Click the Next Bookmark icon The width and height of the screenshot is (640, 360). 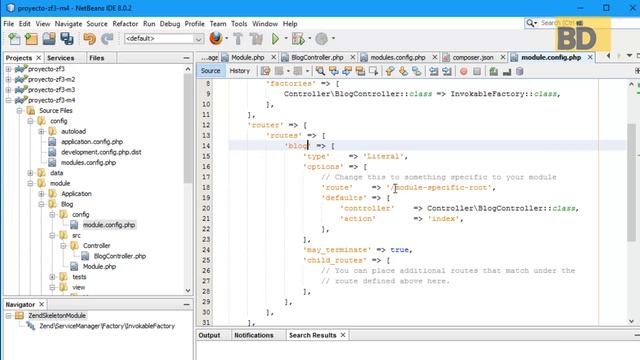coord(403,71)
